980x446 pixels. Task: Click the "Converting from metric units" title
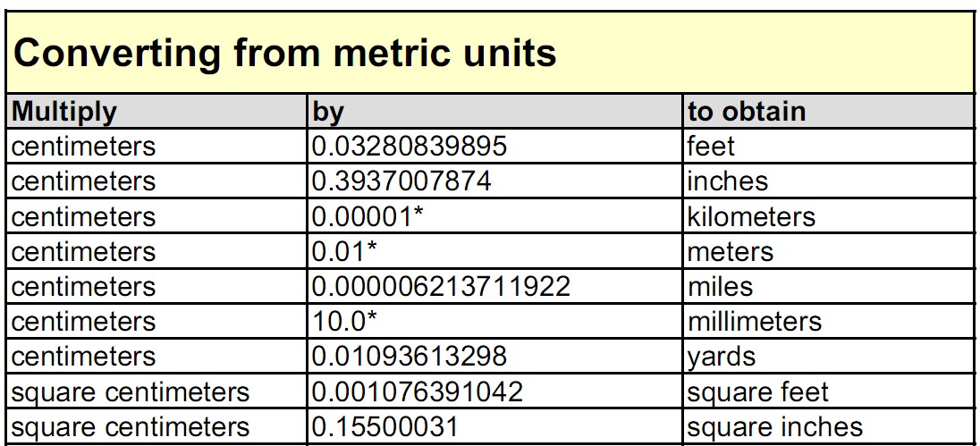285,53
